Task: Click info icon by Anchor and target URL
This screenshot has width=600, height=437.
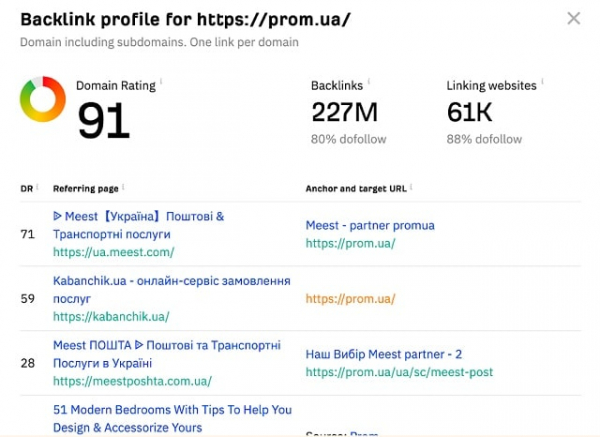Action: point(411,187)
